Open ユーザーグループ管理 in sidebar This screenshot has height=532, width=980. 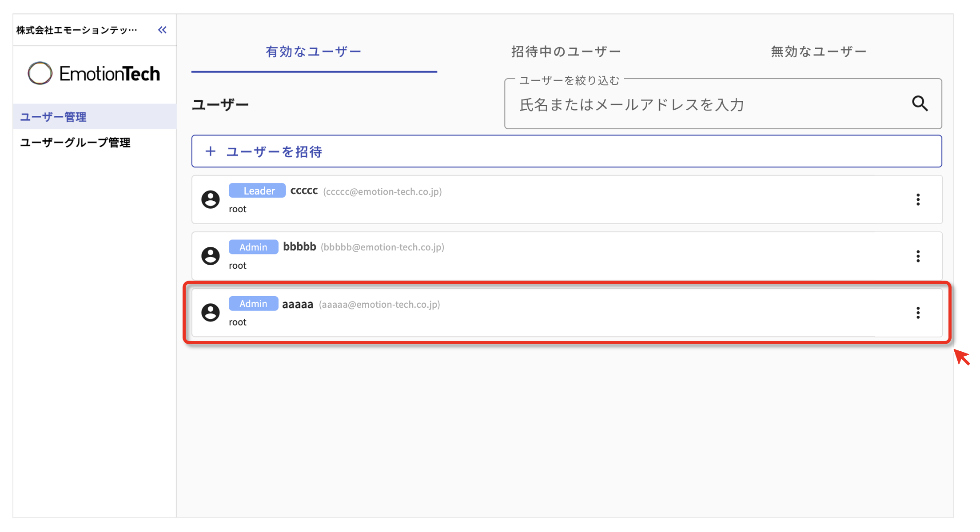pyautogui.click(x=75, y=143)
